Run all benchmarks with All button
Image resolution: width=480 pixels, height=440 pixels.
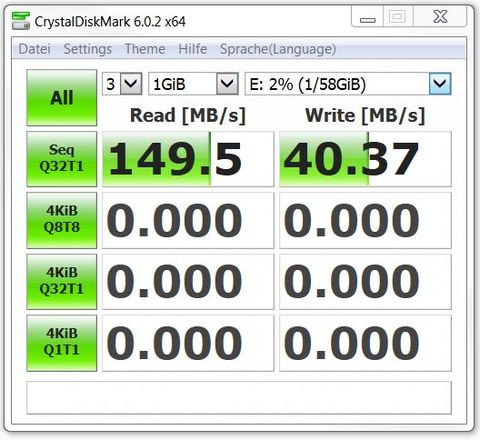62,98
